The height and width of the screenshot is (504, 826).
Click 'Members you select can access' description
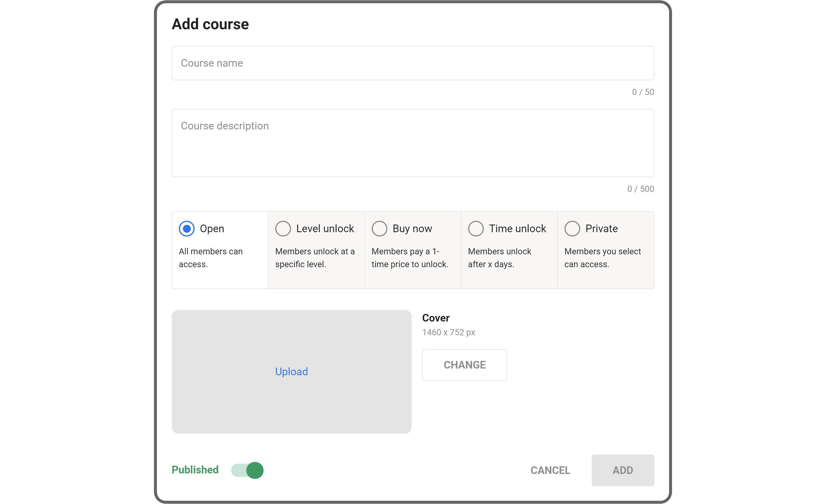[602, 258]
